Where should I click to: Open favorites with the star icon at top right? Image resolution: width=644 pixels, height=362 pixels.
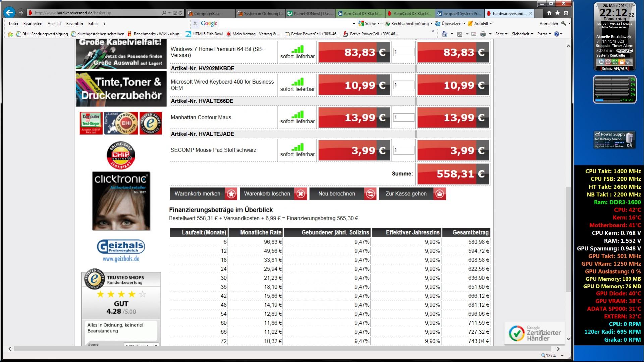point(557,13)
